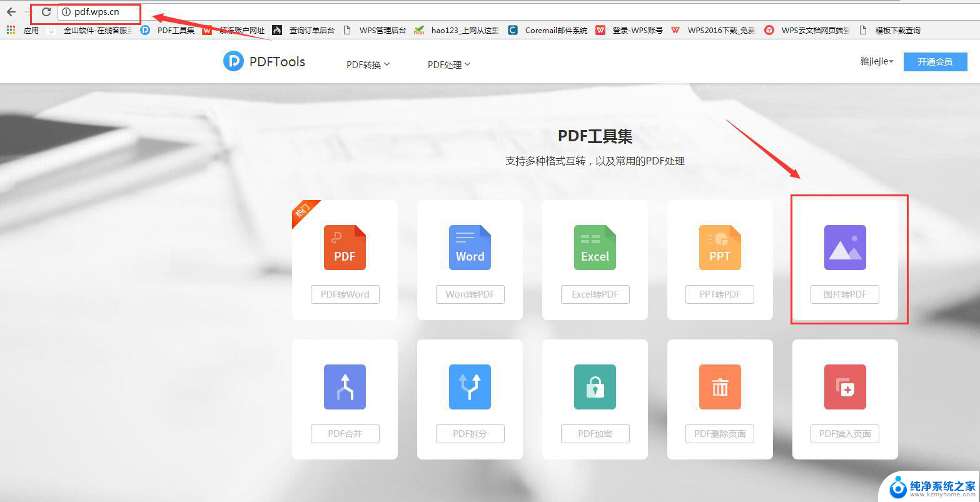Click the browser back arrow

(x=11, y=12)
